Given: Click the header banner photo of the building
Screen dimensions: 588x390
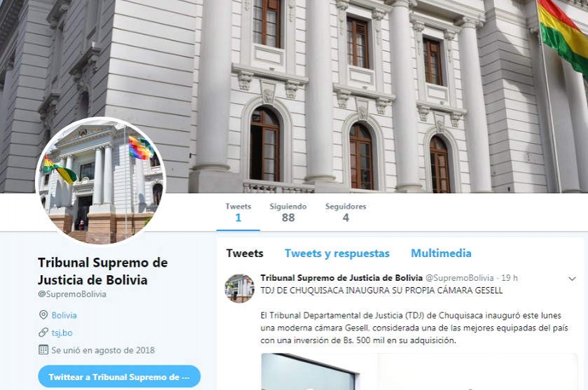Looking at the screenshot, I should [294, 97].
